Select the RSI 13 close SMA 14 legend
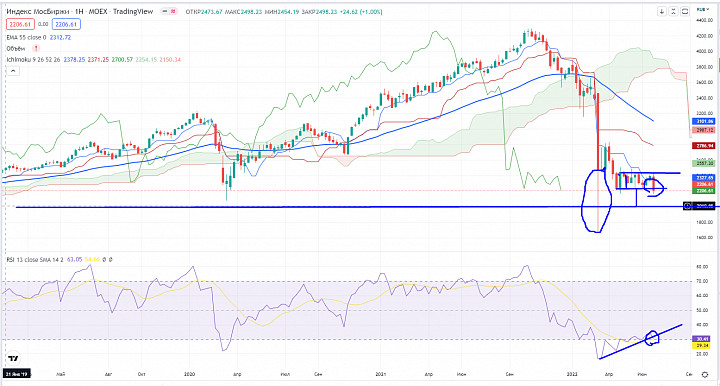 tap(35, 260)
